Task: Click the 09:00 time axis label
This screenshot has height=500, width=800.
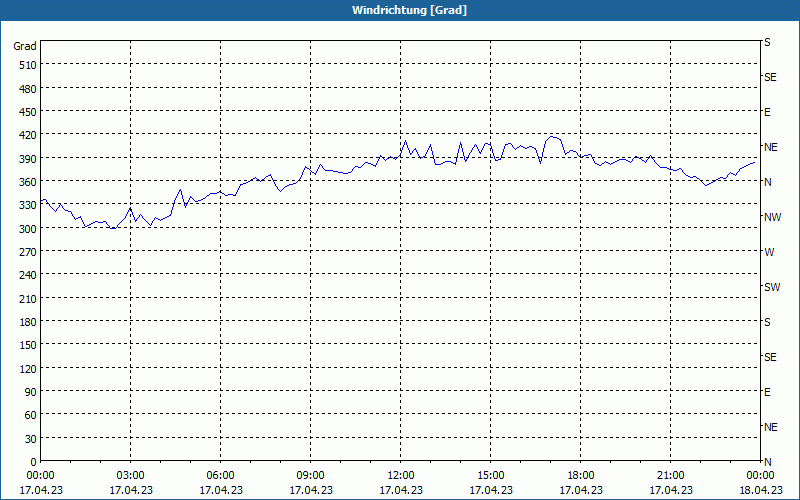Action: (311, 476)
